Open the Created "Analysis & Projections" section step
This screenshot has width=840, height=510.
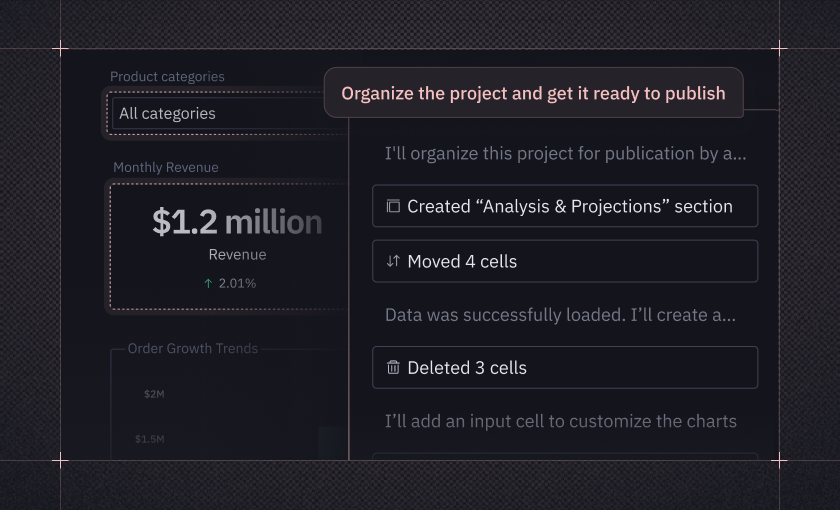click(565, 206)
